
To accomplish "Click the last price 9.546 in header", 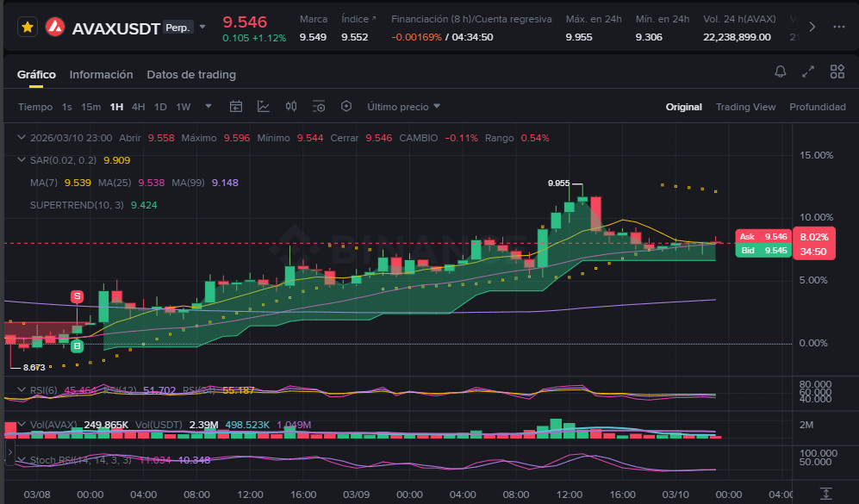I will (x=245, y=22).
